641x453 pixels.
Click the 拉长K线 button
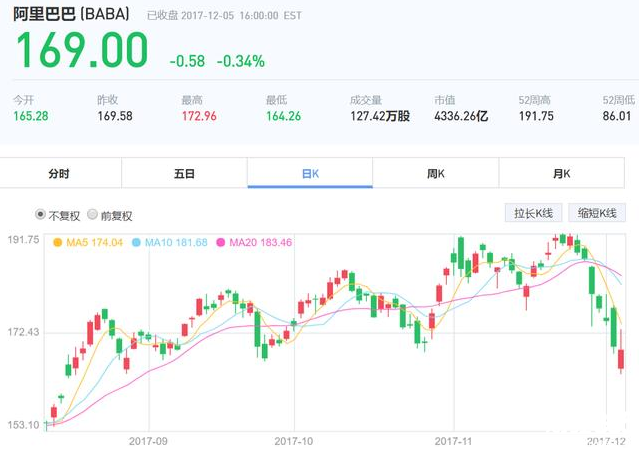pos(535,213)
